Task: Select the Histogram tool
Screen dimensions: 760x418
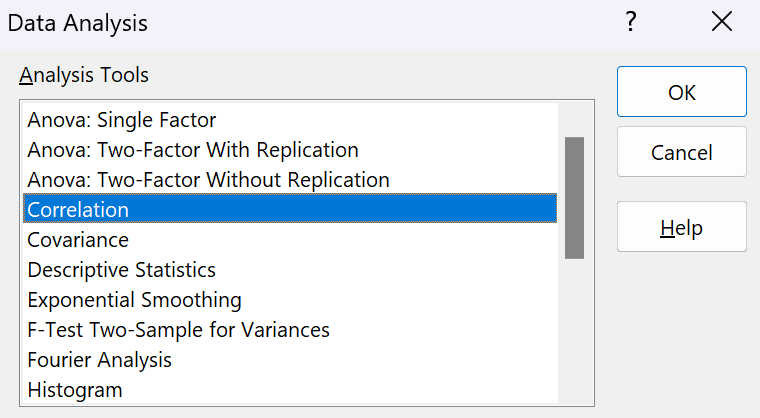Action: point(75,390)
